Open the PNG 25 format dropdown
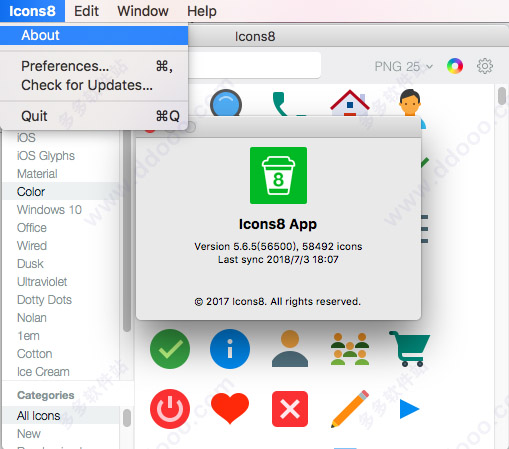The image size is (509, 449). 404,66
